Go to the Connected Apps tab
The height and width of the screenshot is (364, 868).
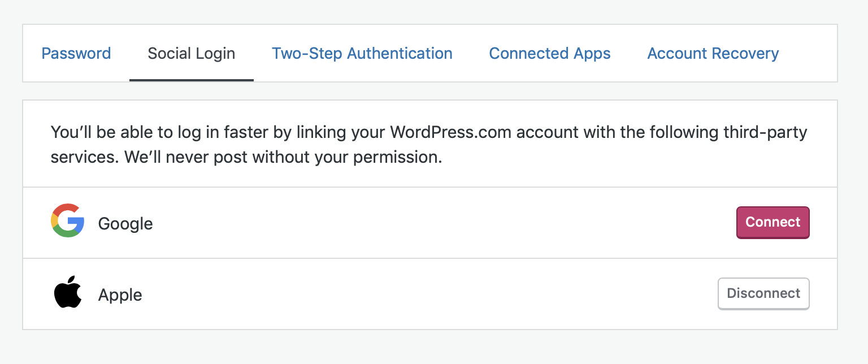pyautogui.click(x=550, y=54)
